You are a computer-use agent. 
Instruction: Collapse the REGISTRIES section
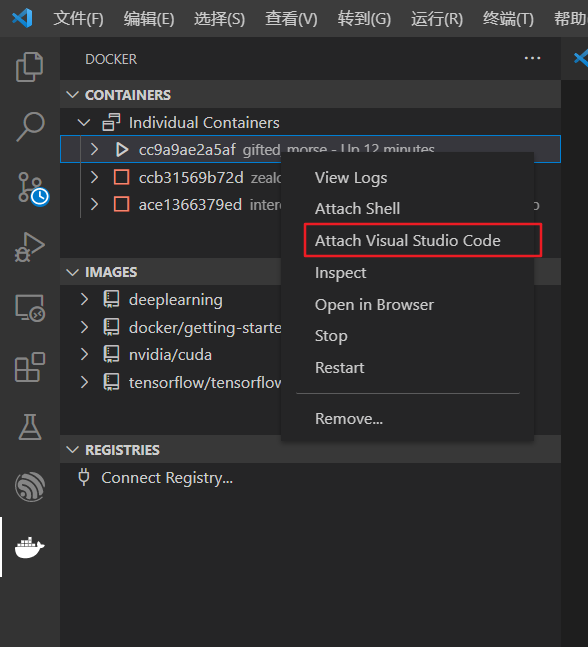tap(73, 450)
